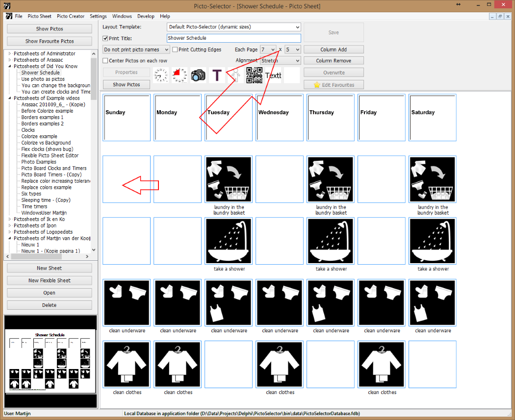This screenshot has width=515, height=420.
Task: Click the camera photo picto icon
Action: coord(198,75)
